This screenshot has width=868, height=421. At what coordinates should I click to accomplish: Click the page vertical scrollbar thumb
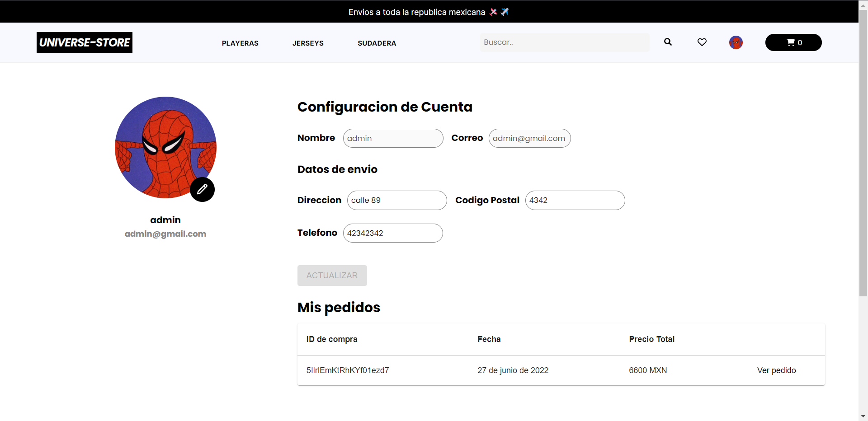pos(863,153)
